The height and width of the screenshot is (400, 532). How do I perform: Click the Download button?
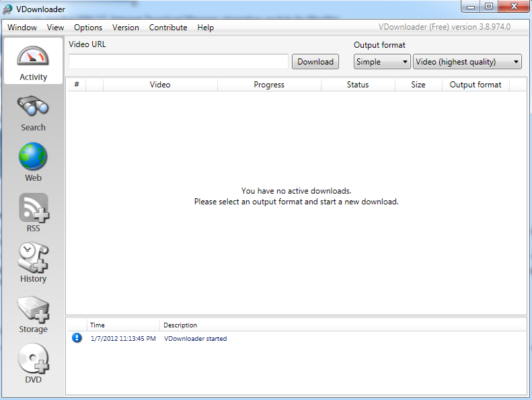tap(315, 62)
